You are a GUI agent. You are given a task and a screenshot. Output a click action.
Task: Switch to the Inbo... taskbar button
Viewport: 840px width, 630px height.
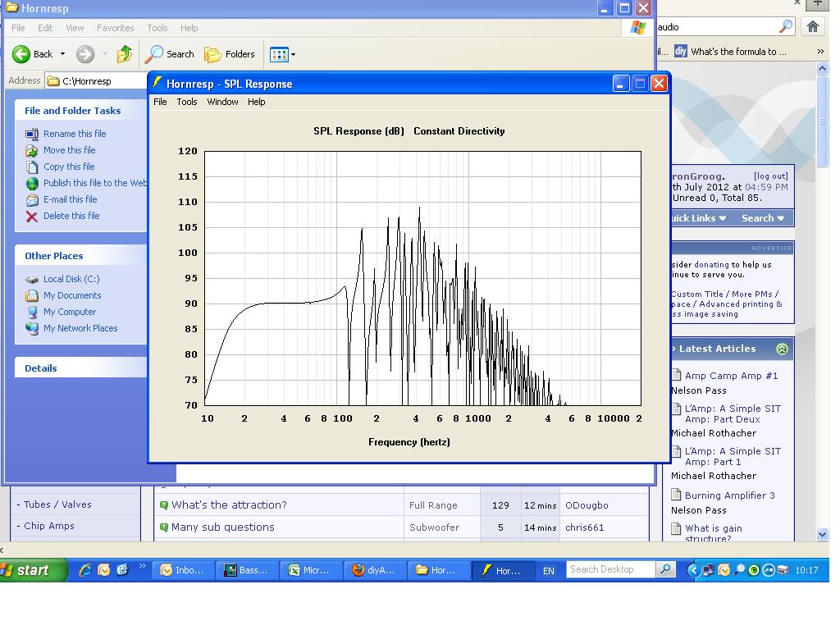click(x=183, y=571)
